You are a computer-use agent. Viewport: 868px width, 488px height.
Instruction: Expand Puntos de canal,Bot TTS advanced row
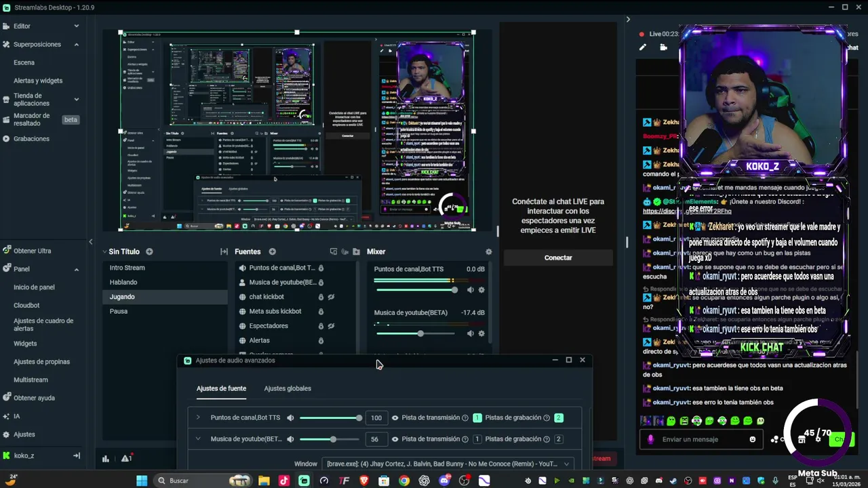pyautogui.click(x=198, y=418)
